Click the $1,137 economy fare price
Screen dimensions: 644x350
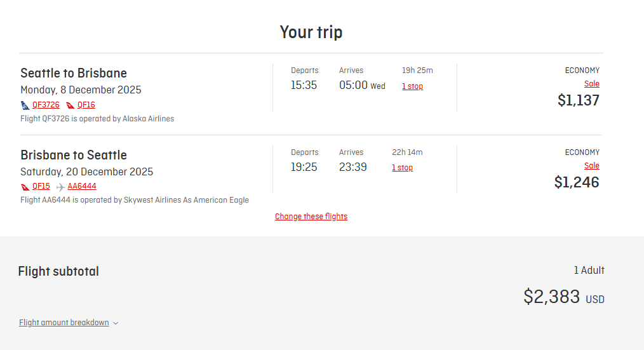[579, 100]
